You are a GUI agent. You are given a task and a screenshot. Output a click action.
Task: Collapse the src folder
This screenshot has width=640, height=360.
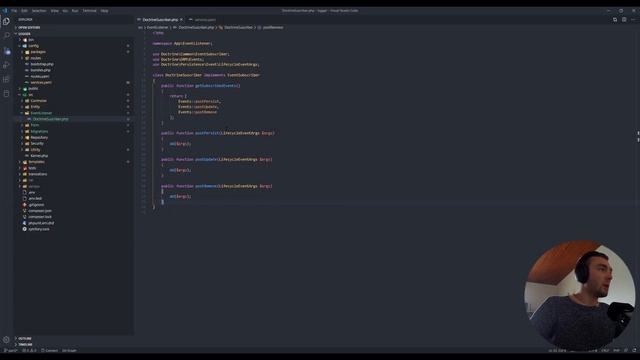point(31,95)
